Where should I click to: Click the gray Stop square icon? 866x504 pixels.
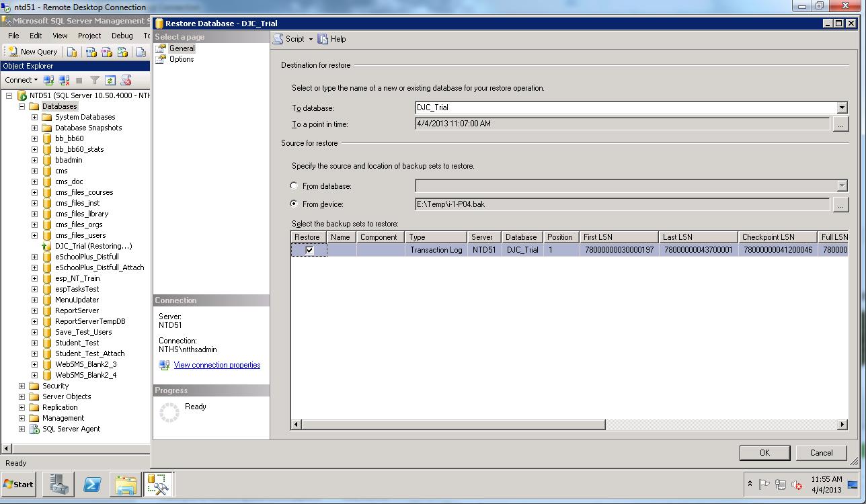[x=79, y=80]
